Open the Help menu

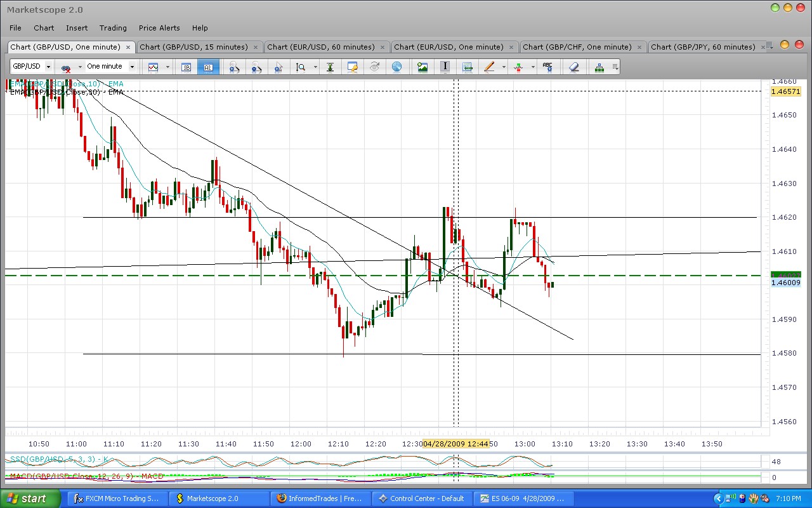pyautogui.click(x=200, y=28)
